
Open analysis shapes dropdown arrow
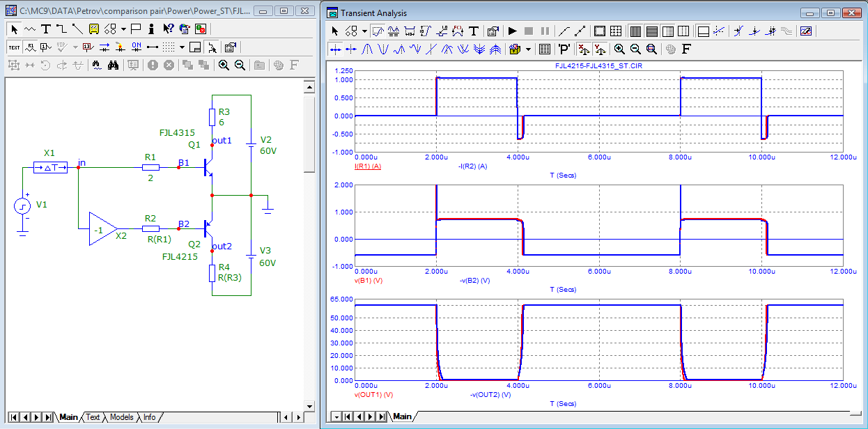365,31
